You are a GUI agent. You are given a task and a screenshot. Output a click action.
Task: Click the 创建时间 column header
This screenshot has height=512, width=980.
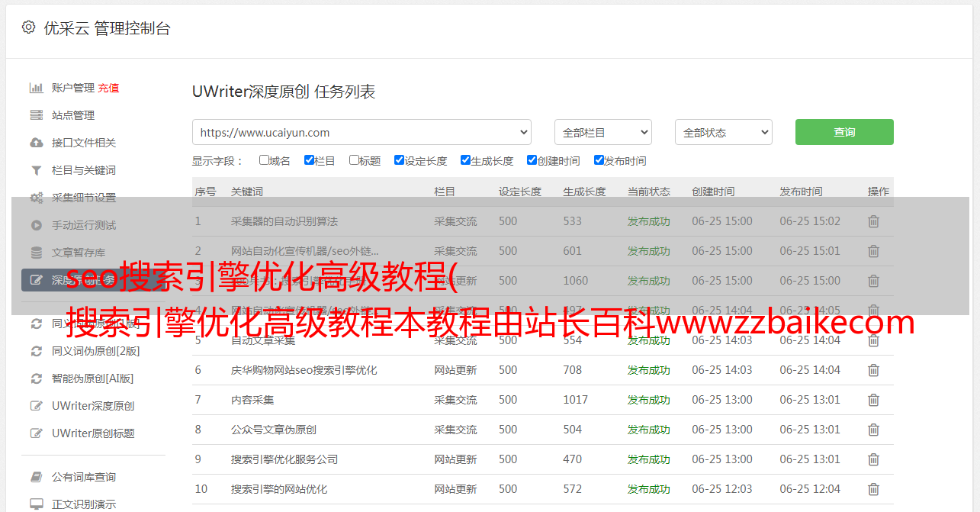point(713,192)
